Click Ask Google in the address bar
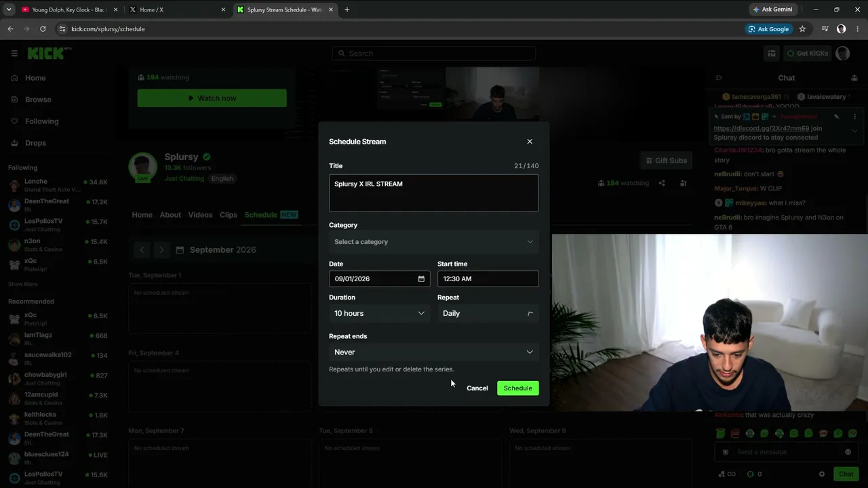This screenshot has height=488, width=868. tap(768, 29)
